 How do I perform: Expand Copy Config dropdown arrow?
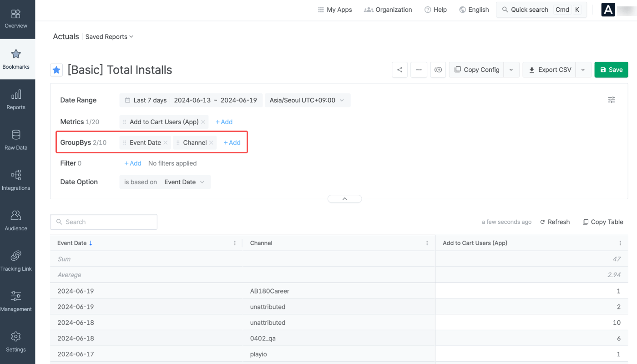pyautogui.click(x=511, y=70)
